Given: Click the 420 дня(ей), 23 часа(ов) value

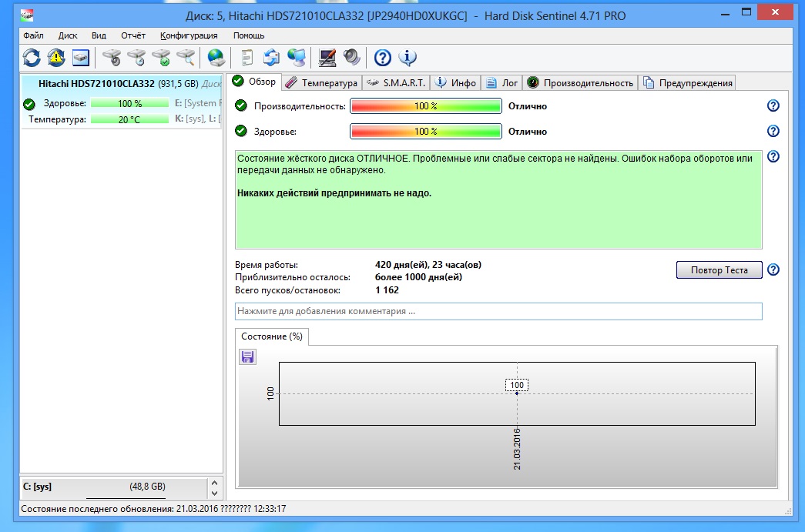Looking at the screenshot, I should pos(428,265).
